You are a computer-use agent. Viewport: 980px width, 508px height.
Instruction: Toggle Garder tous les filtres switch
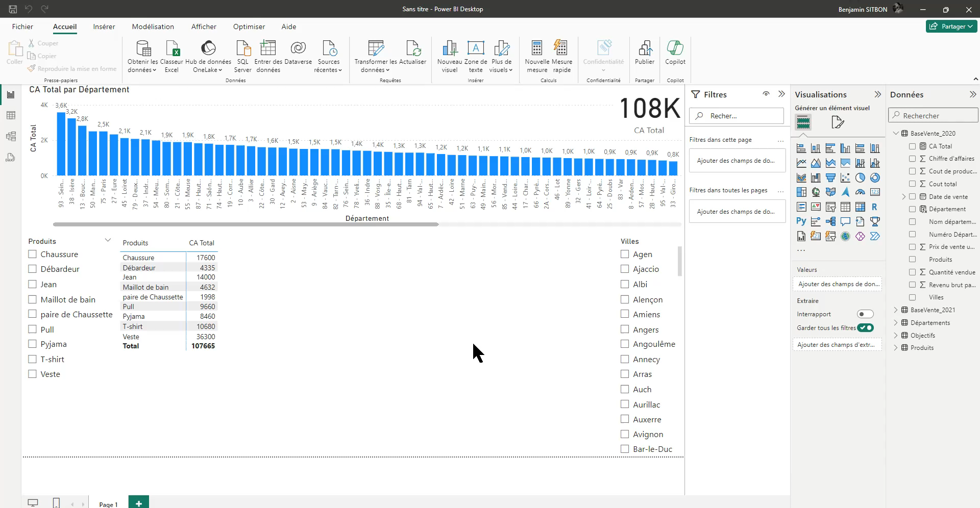point(865,328)
